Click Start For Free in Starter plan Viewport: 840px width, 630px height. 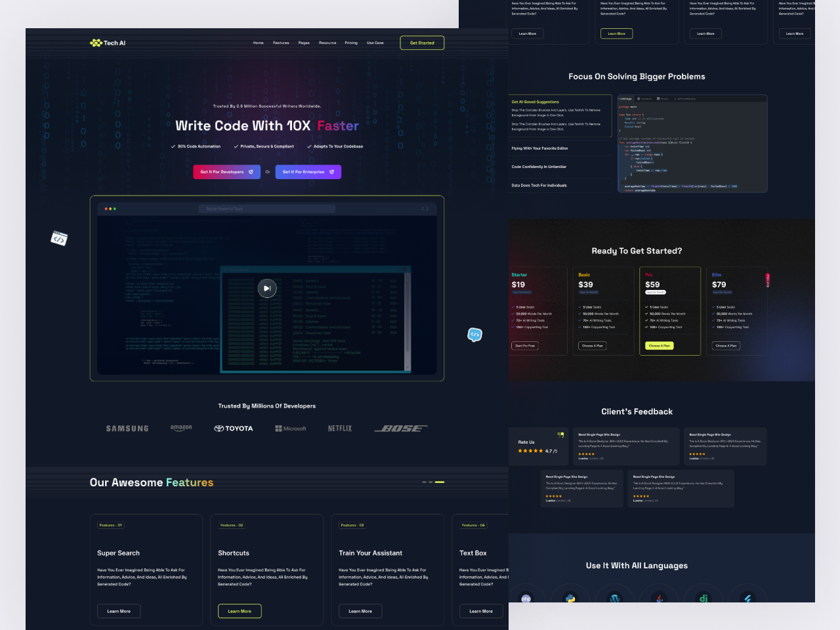[525, 345]
